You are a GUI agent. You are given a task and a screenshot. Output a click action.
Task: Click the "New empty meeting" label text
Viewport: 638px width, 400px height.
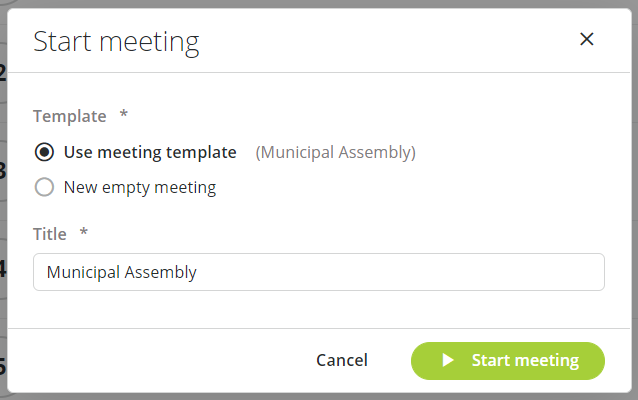pyautogui.click(x=139, y=187)
